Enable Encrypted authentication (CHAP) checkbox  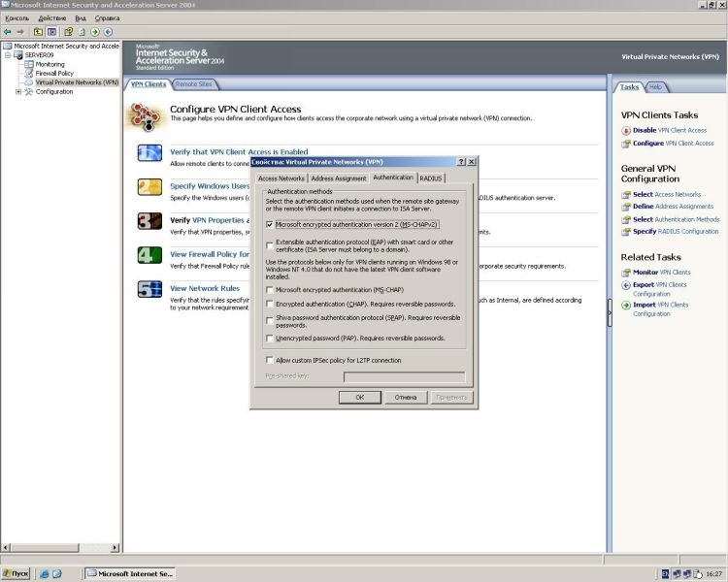pos(269,304)
